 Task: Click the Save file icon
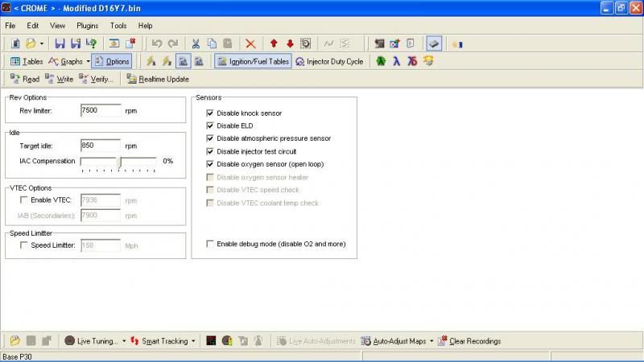[60, 43]
